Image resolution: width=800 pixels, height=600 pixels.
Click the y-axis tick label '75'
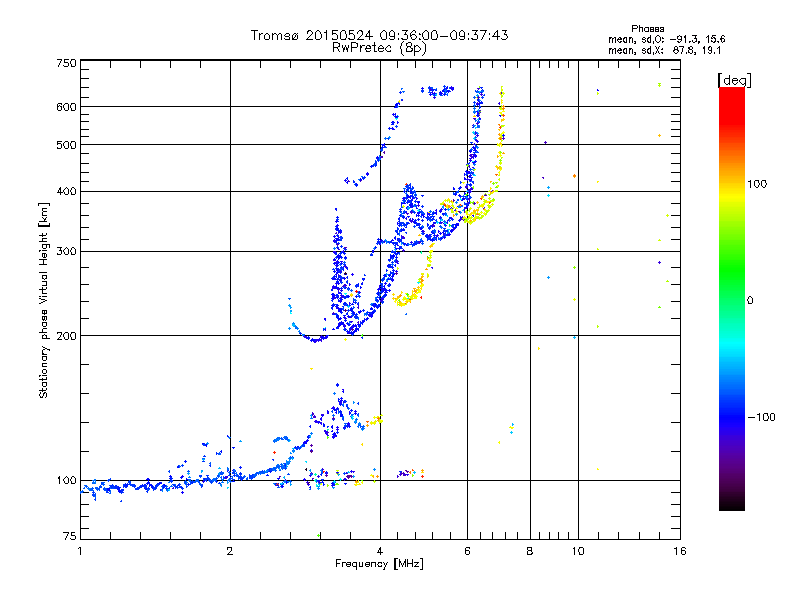pyautogui.click(x=70, y=536)
